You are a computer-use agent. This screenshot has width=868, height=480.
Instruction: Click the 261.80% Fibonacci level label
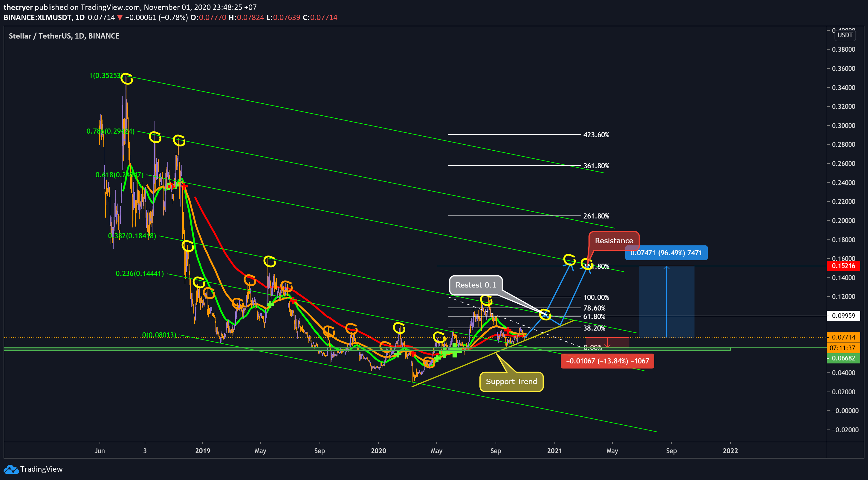click(596, 216)
